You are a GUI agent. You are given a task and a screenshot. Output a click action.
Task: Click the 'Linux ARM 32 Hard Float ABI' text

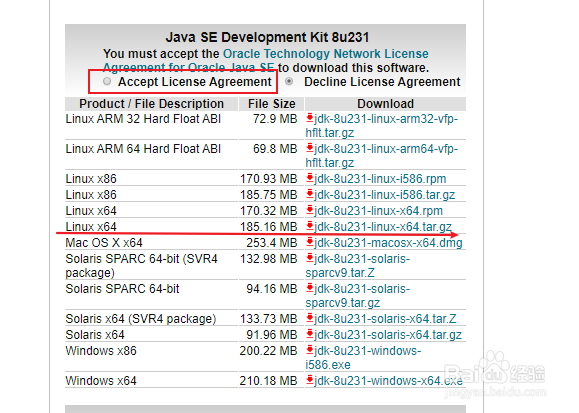tap(143, 119)
